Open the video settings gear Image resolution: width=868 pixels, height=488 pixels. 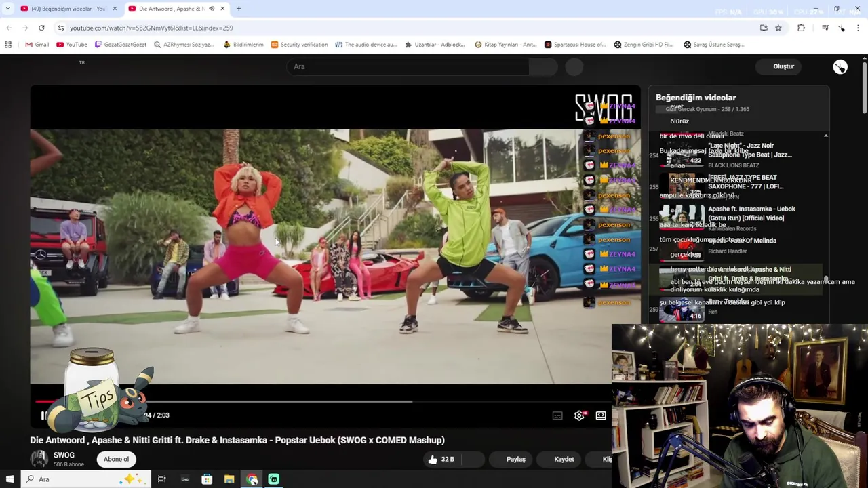(x=579, y=415)
